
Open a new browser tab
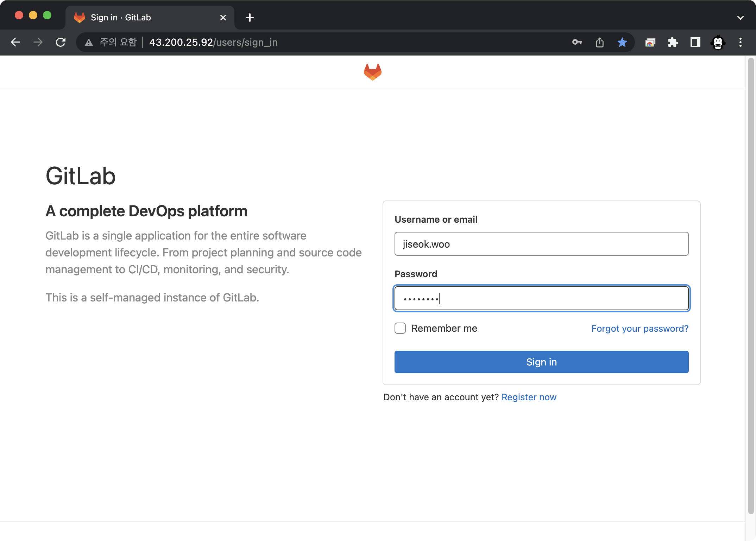tap(250, 18)
